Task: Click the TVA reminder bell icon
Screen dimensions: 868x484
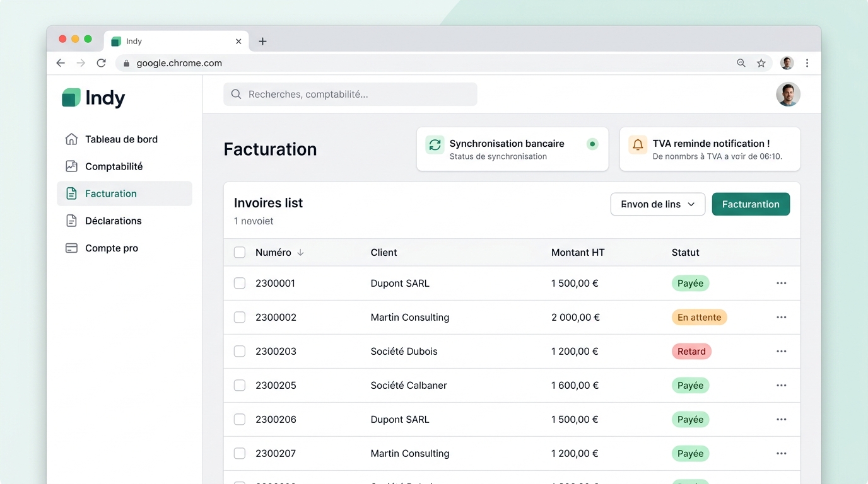Action: [638, 145]
